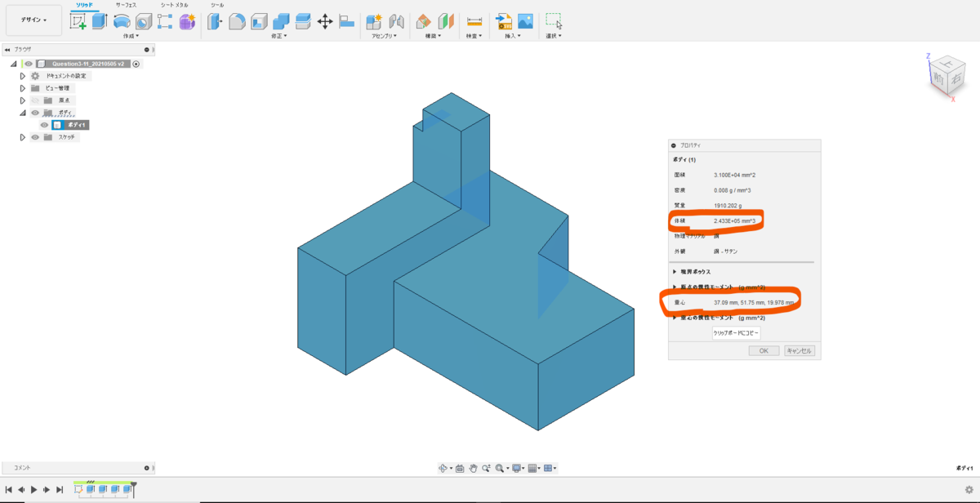The image size is (980, 503).
Task: Collapse the ボディ tree node
Action: tap(23, 113)
